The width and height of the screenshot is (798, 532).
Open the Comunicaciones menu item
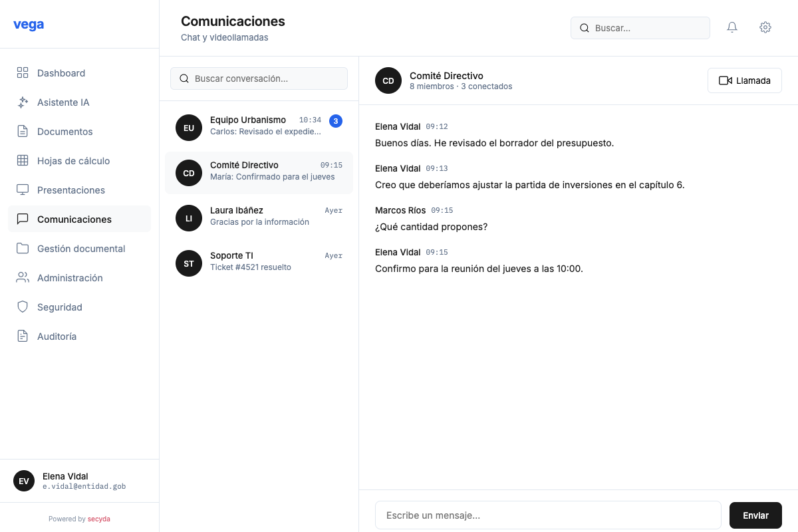(x=74, y=219)
